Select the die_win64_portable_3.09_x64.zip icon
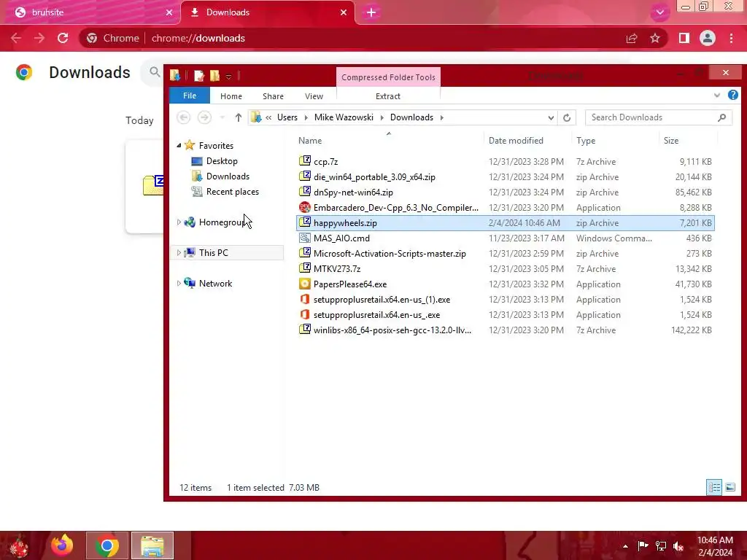 (x=305, y=176)
